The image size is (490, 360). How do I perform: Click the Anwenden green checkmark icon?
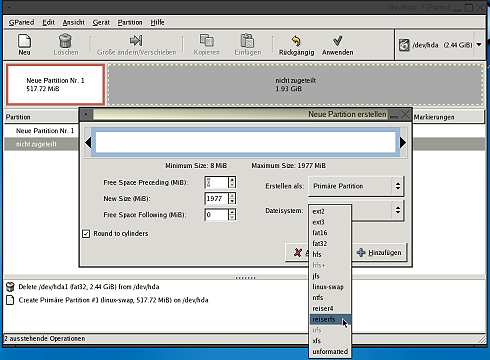337,41
